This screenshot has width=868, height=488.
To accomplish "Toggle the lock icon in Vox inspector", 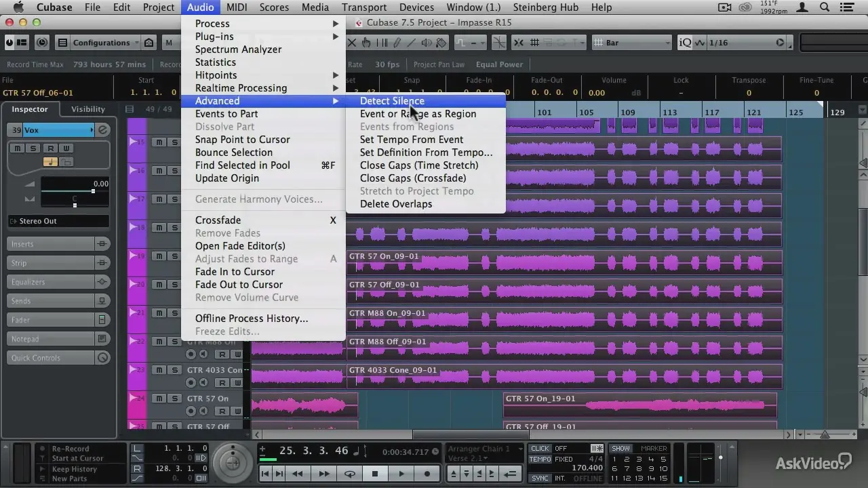I will pyautogui.click(x=66, y=162).
